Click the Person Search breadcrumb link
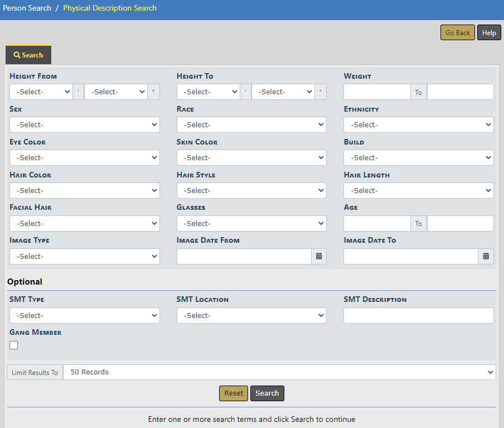504x428 pixels. pyautogui.click(x=27, y=8)
